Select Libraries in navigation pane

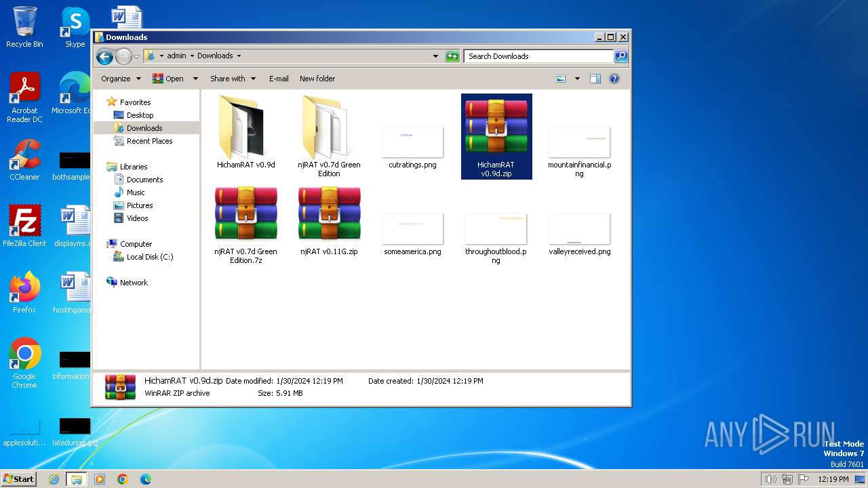[x=134, y=167]
